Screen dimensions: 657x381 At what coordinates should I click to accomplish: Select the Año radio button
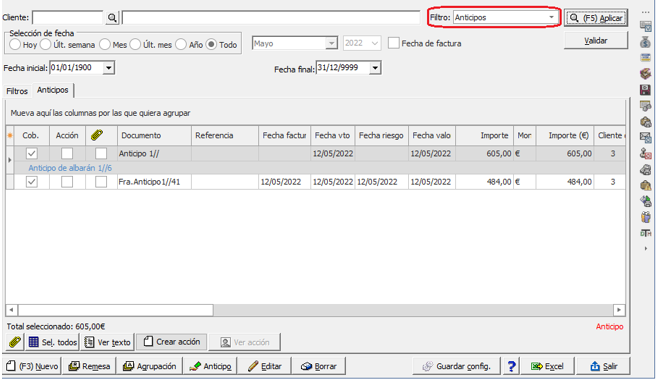click(x=181, y=44)
